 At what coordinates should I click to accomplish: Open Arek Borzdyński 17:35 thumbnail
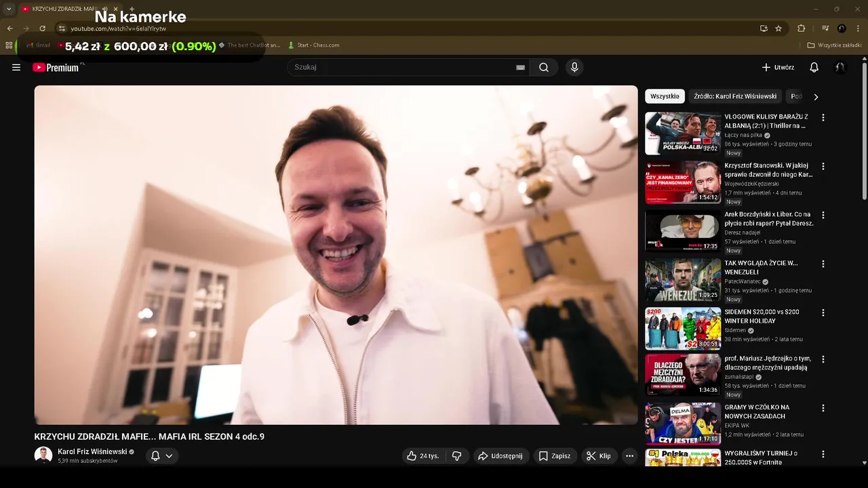[682, 231]
